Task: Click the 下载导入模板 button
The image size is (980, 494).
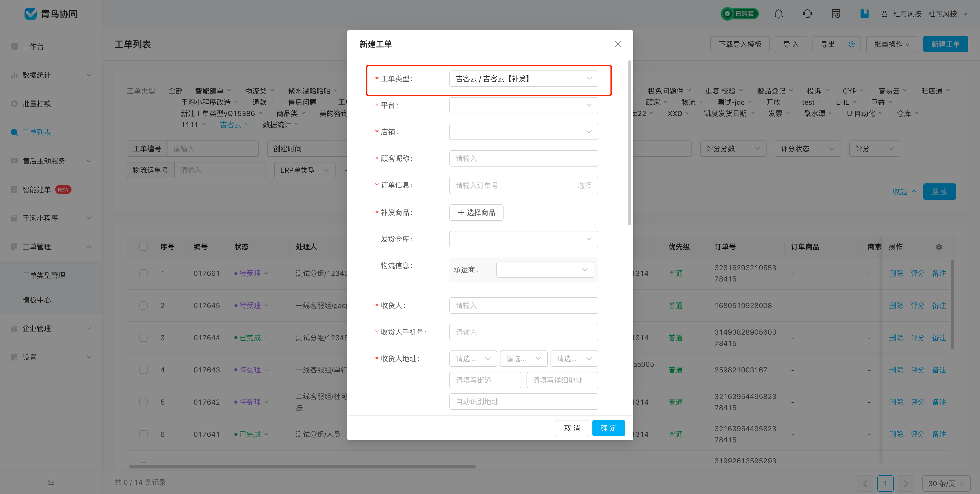Action: point(740,44)
